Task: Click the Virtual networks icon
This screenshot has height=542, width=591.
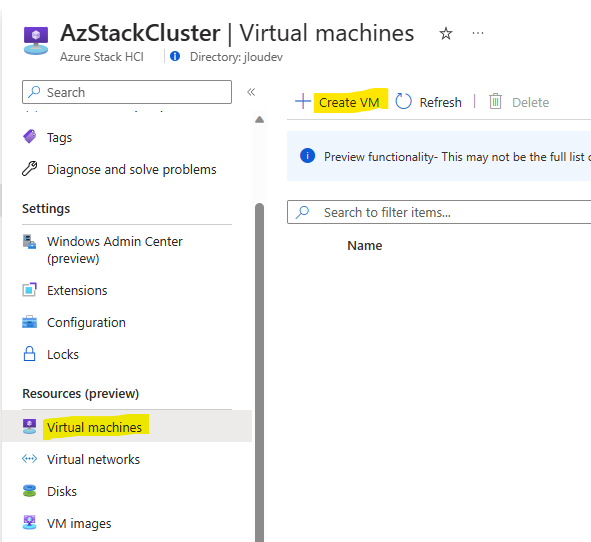Action: pos(29,459)
